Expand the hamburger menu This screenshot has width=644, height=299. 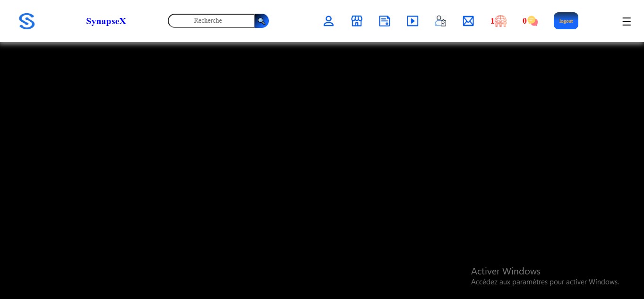click(x=626, y=22)
